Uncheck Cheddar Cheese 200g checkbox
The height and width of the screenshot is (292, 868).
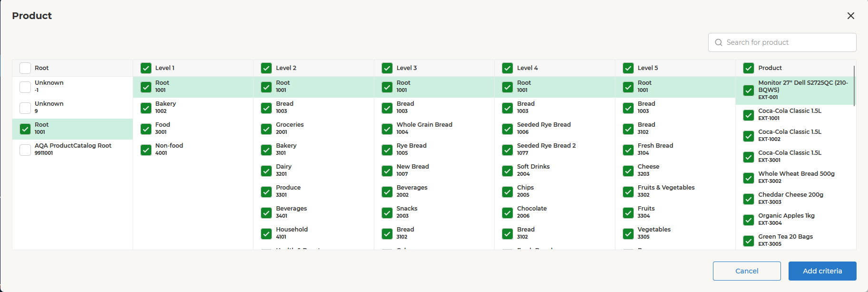(x=749, y=199)
